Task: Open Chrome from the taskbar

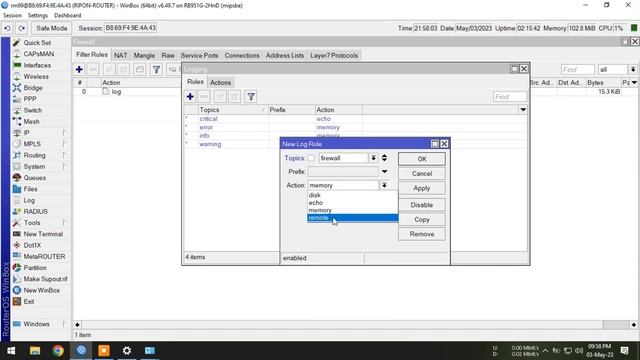Action: coord(58,351)
